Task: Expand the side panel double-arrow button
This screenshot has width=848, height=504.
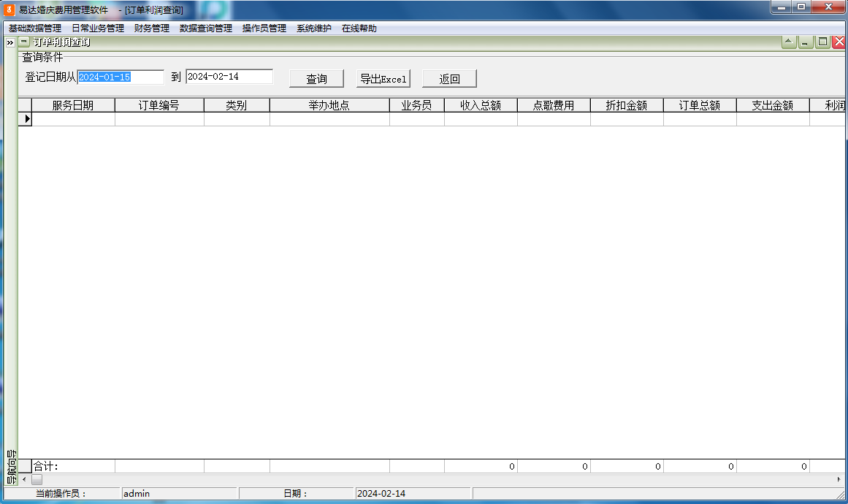Action: [x=10, y=42]
